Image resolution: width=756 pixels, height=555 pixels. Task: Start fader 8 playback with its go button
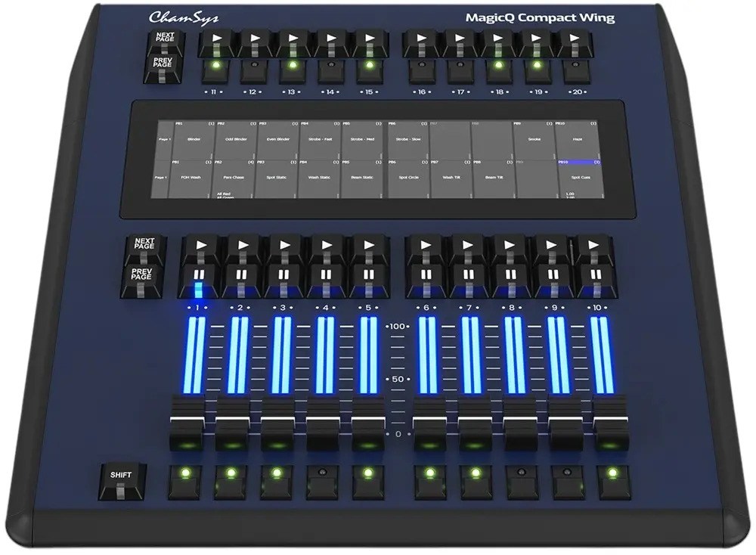click(510, 250)
